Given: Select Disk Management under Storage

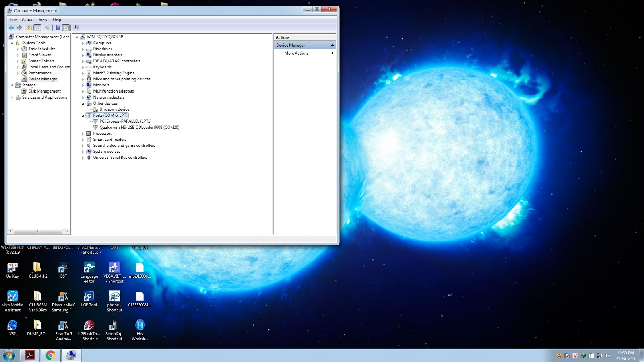Looking at the screenshot, I should pos(44,91).
